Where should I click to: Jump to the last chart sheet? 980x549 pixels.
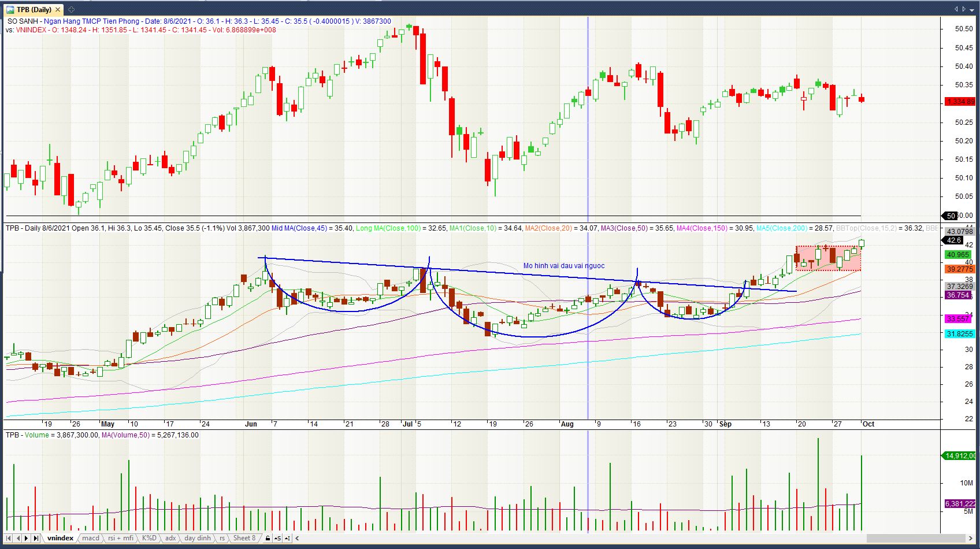36,538
